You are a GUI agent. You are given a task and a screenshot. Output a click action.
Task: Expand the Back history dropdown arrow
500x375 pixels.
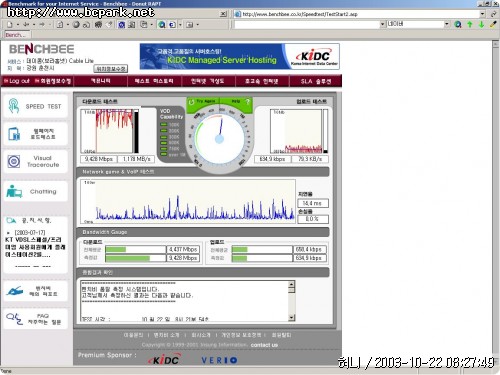tap(34, 25)
